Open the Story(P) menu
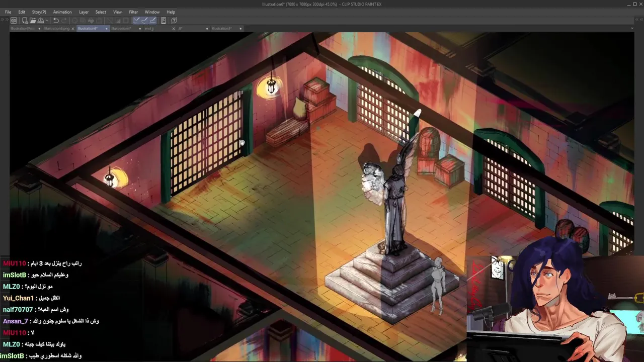This screenshot has height=362, width=644. (x=39, y=12)
